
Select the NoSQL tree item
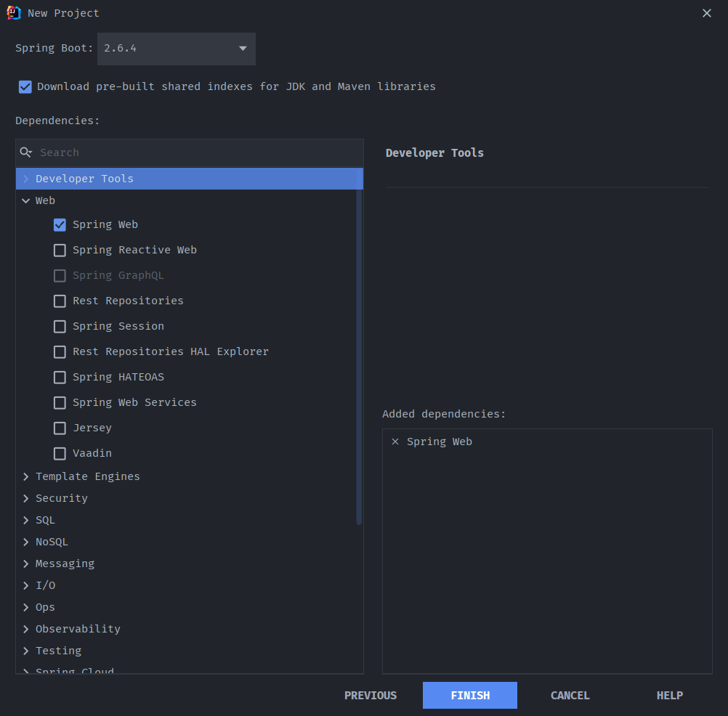(52, 542)
